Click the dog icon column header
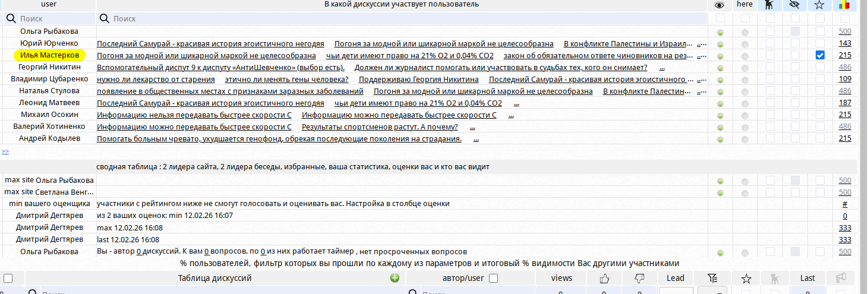 coord(769,5)
